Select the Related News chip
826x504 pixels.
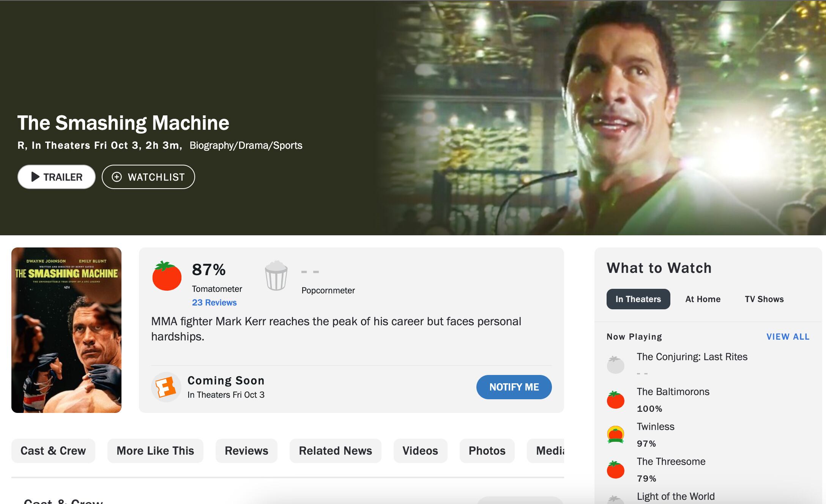point(335,451)
